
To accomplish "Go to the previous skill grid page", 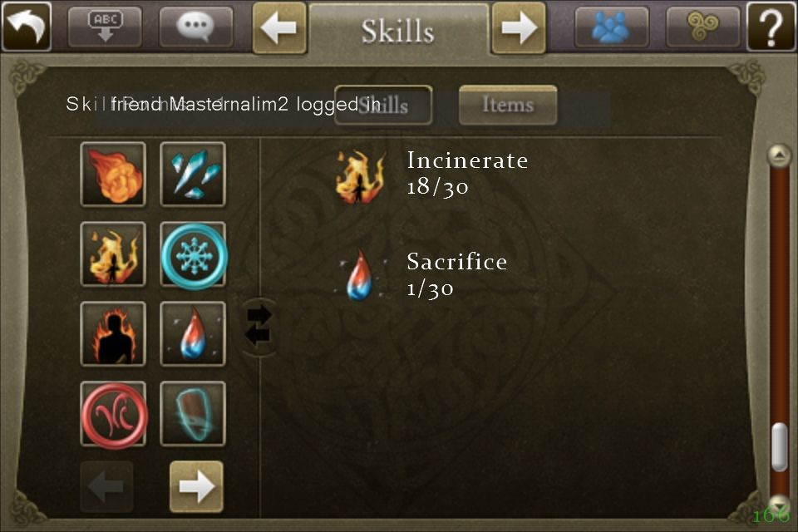I will [106, 486].
